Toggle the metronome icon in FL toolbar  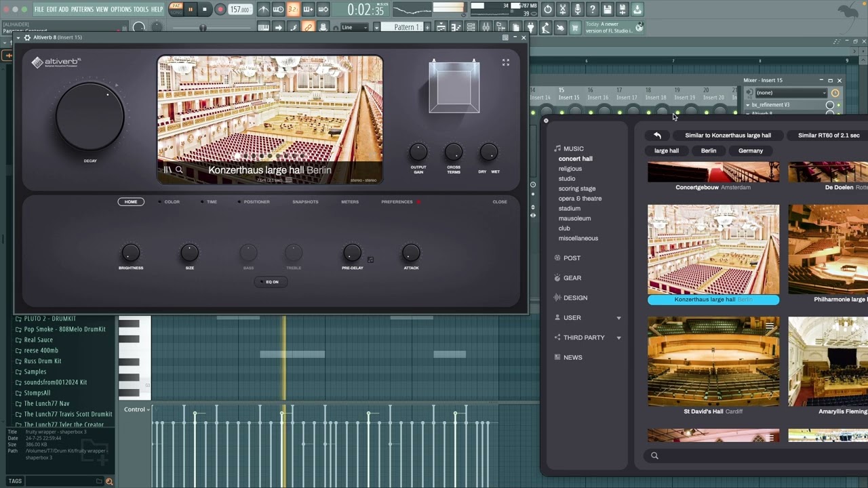[264, 9]
